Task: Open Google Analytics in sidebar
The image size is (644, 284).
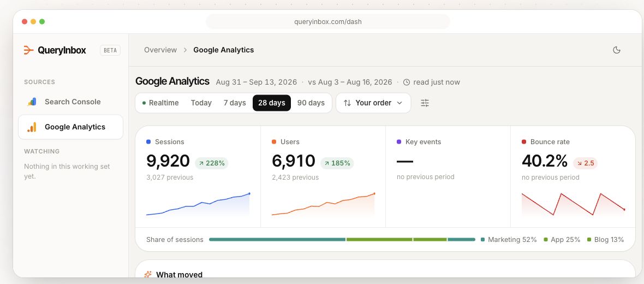Action: [x=70, y=127]
